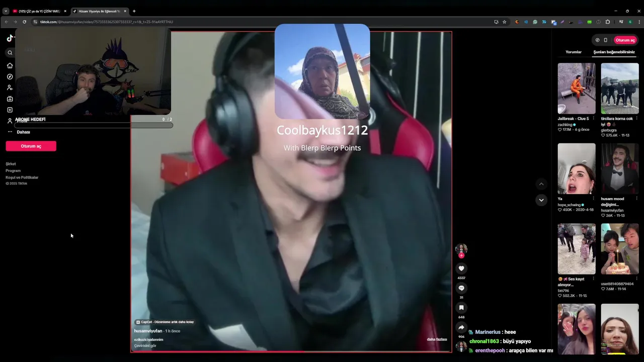Open Following icon in sidebar

pos(10,87)
